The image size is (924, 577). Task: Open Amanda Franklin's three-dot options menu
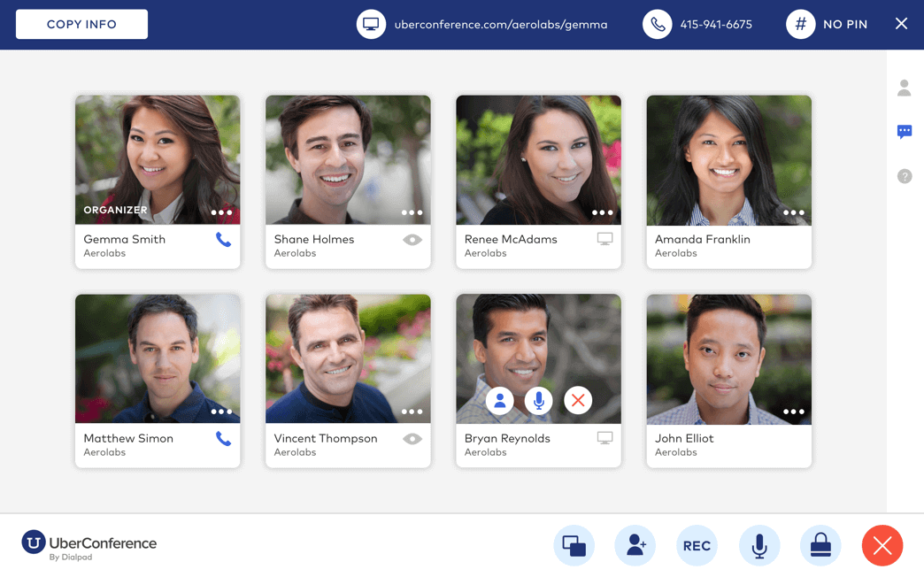click(x=793, y=212)
